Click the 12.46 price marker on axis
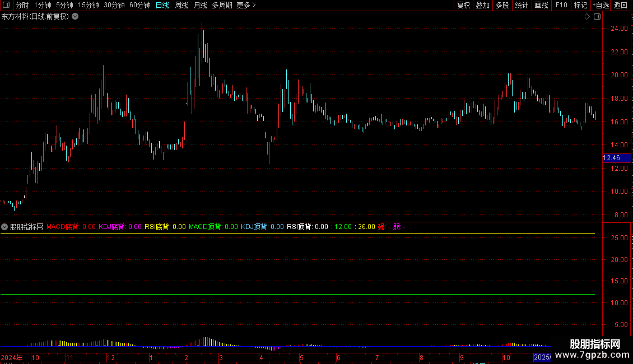This screenshot has width=633, height=364. pyautogui.click(x=616, y=158)
